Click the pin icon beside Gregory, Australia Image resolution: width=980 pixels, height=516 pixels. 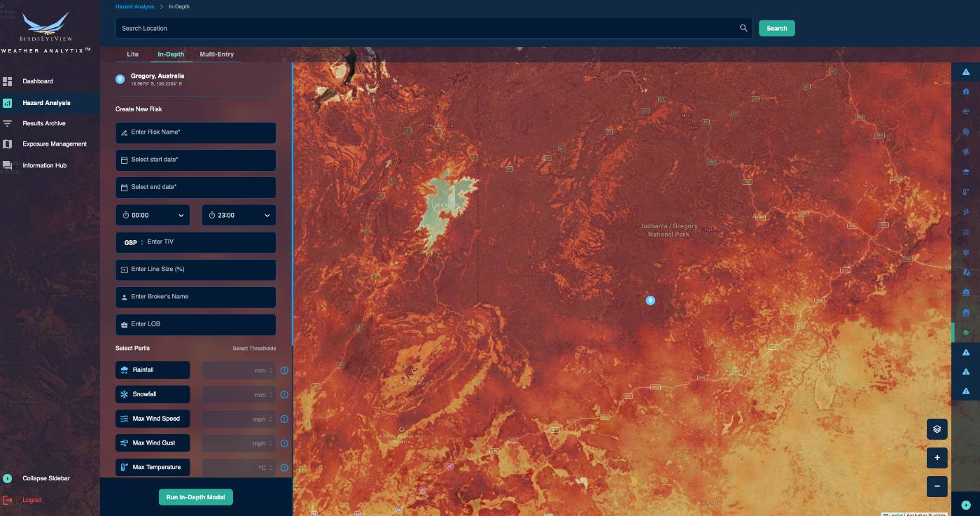120,79
